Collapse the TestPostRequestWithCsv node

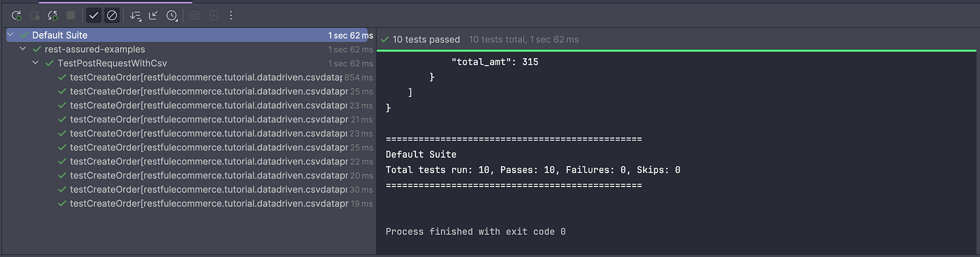pyautogui.click(x=36, y=63)
